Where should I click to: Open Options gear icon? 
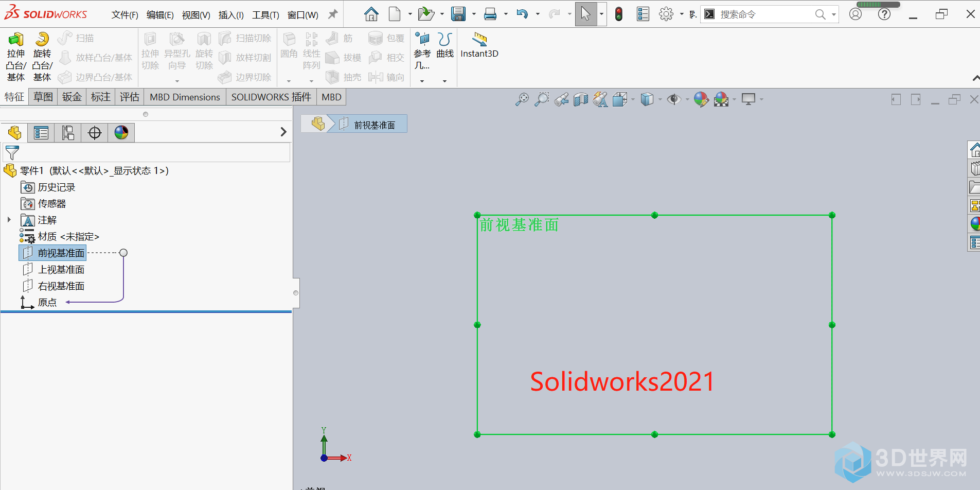666,14
